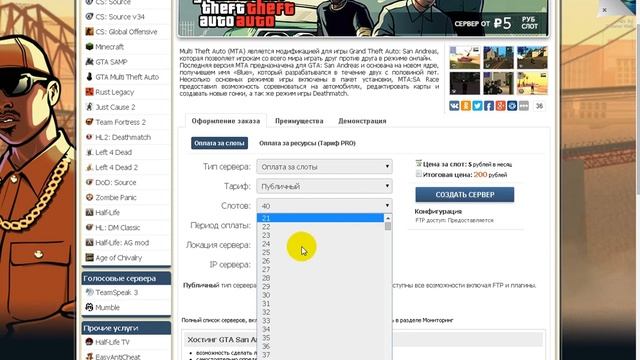
Task: Open CS: Source v34 game icon
Action: click(x=89, y=16)
